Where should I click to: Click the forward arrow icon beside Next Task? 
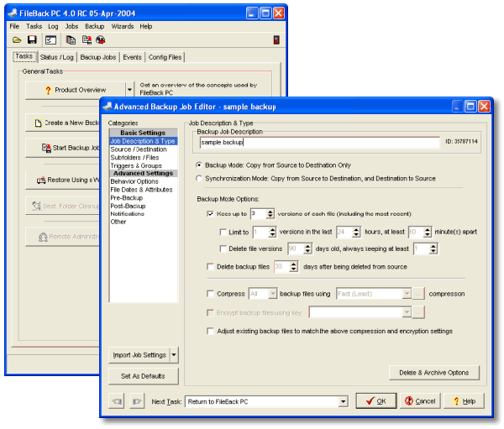137,401
